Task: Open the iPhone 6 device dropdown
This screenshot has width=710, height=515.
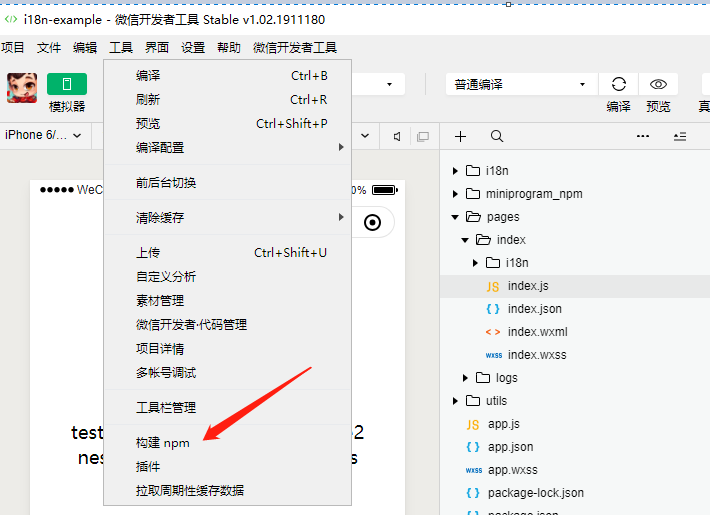Action: pos(43,135)
